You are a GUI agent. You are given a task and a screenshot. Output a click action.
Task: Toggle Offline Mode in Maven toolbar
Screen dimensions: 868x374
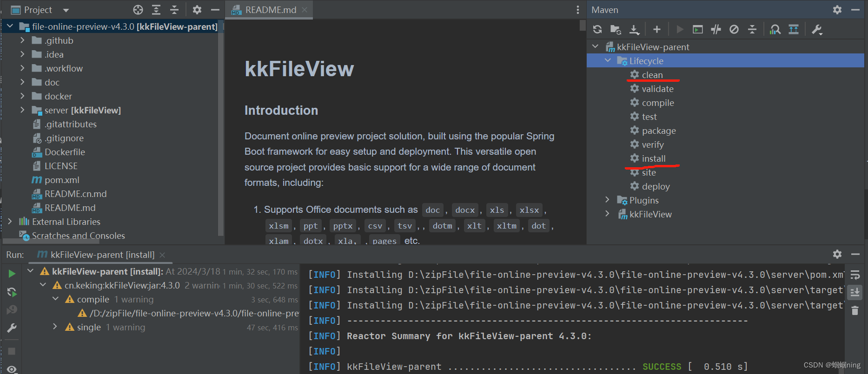(x=716, y=30)
